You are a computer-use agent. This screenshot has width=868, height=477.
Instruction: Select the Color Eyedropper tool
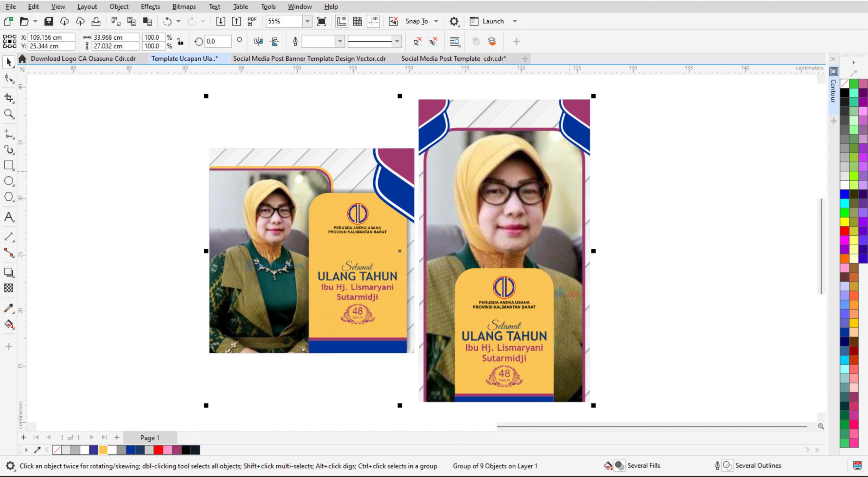[x=8, y=308]
